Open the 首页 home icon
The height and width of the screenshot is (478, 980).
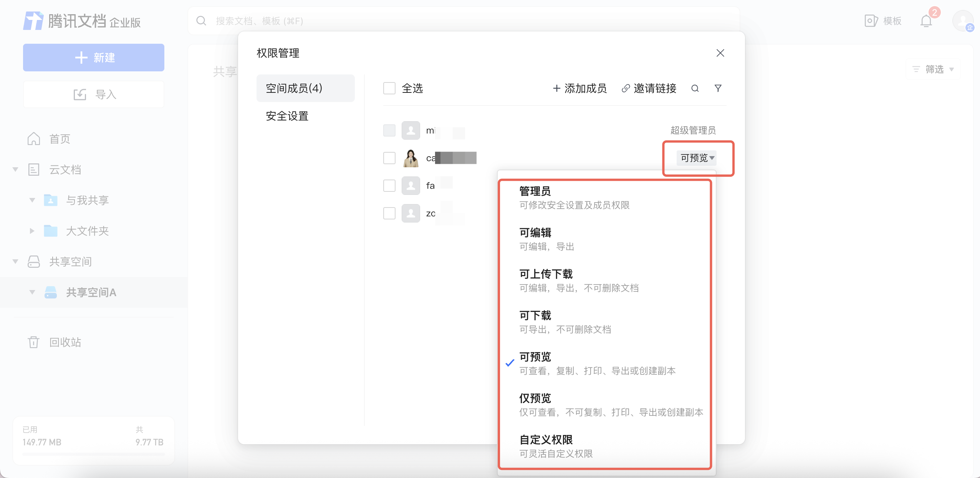pyautogui.click(x=34, y=139)
